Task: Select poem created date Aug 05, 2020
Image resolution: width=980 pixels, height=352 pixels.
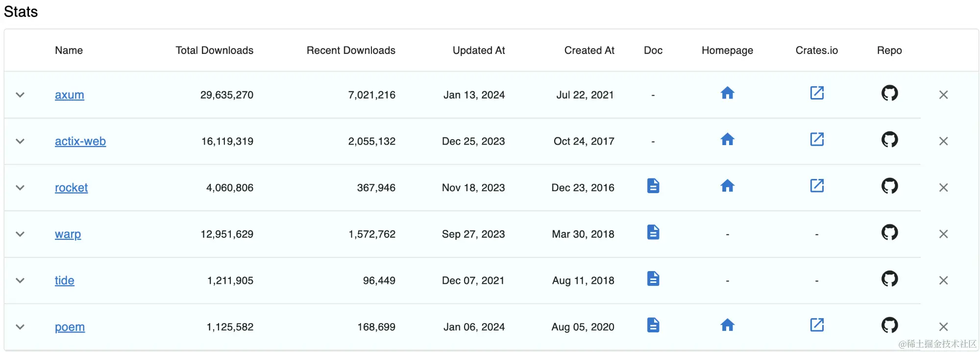Action: coord(583,327)
